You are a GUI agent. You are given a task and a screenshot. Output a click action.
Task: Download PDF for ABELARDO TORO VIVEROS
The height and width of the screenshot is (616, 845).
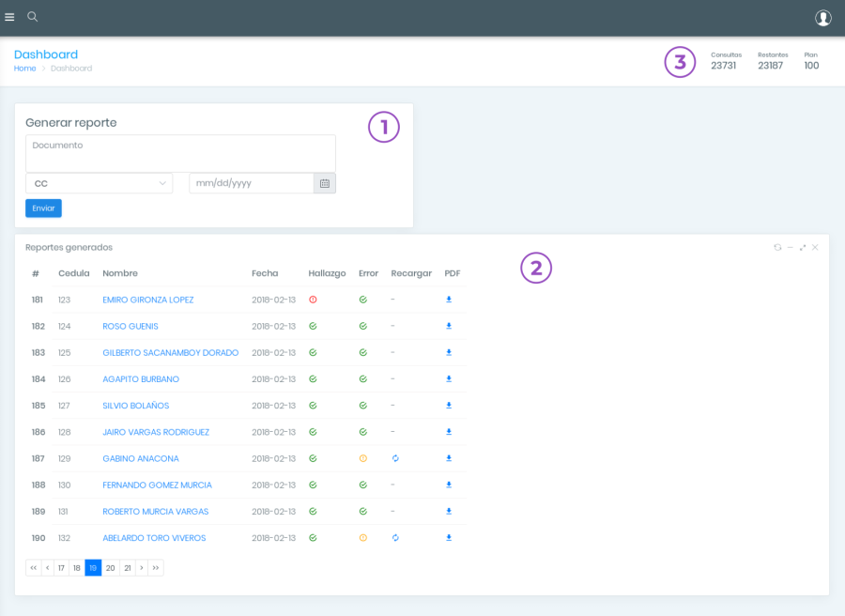(x=449, y=537)
